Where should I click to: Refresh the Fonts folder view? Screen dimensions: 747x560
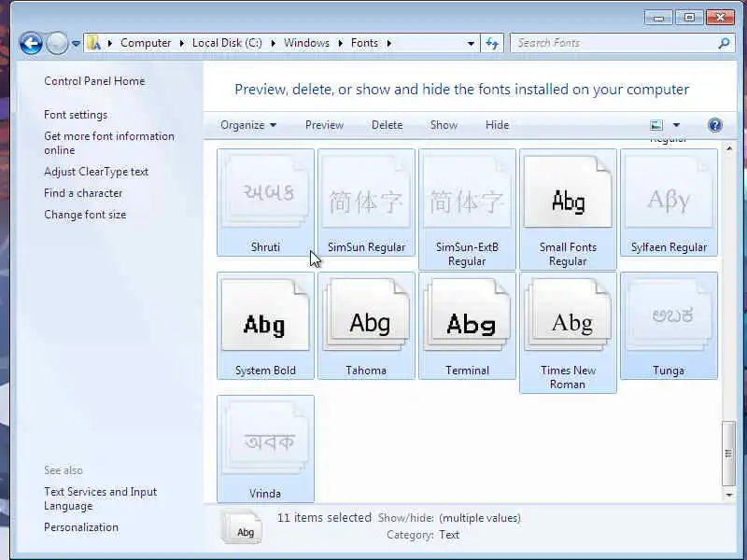tap(492, 43)
